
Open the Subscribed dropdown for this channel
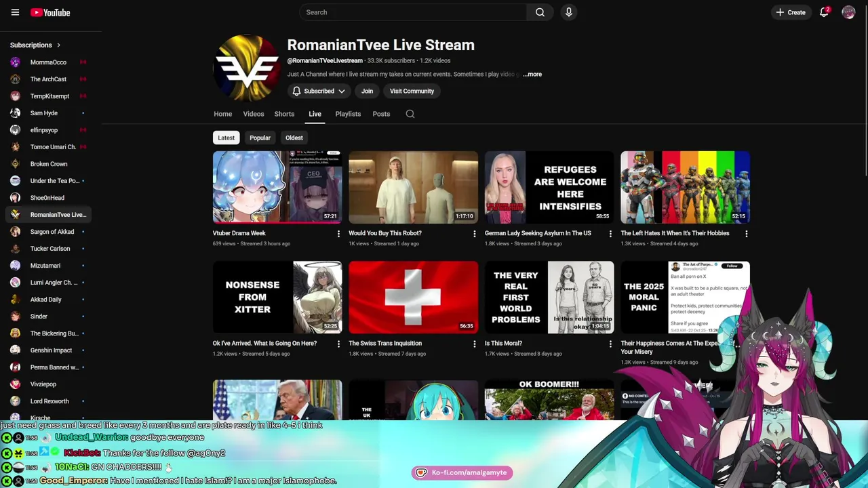[x=319, y=91]
